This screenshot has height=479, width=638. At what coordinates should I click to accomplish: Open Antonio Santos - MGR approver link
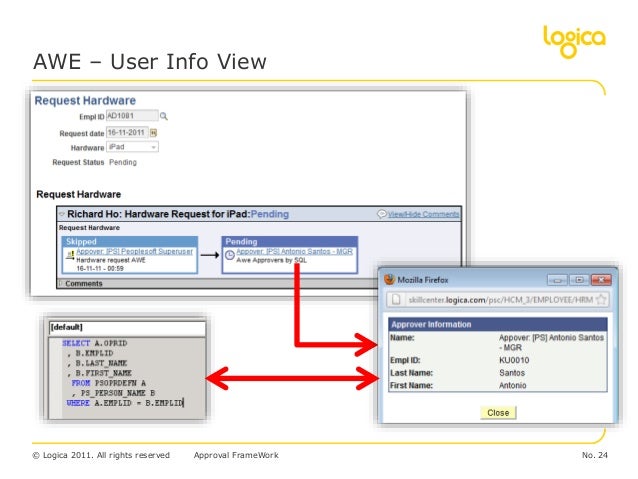(295, 252)
